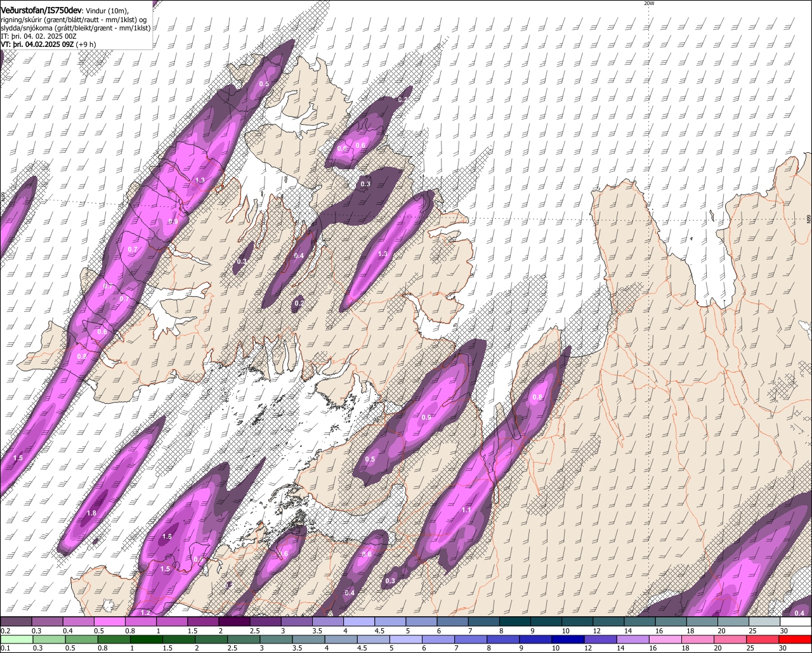
Task: Pick the grey-purple 0.2–0.3 snow scale swatch
Action: (16, 622)
